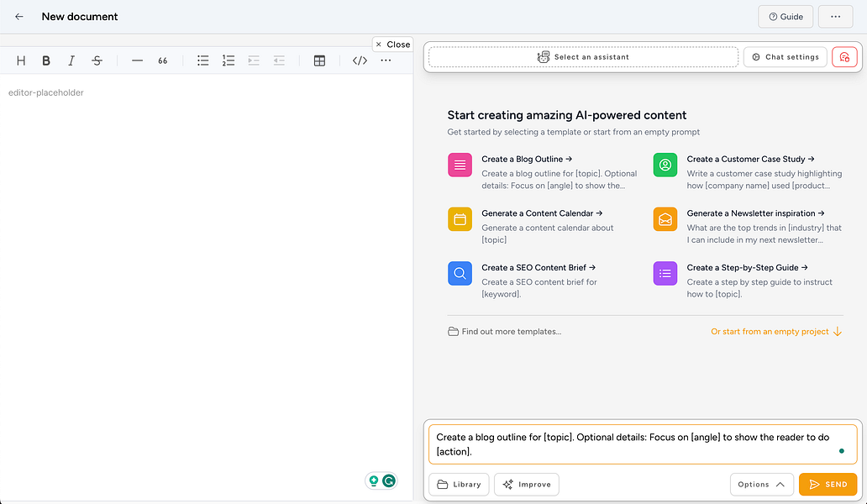The width and height of the screenshot is (867, 504).
Task: Create a numbered list
Action: pyautogui.click(x=229, y=60)
